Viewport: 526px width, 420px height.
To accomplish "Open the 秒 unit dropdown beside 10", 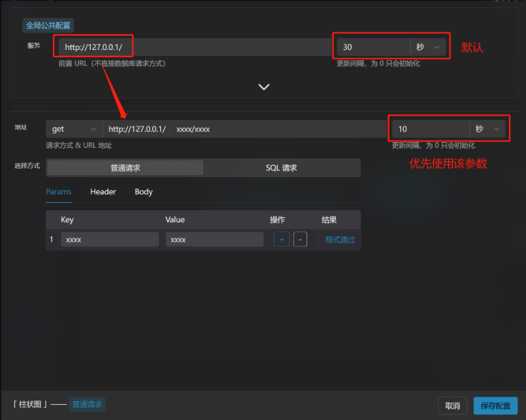I will [x=487, y=129].
